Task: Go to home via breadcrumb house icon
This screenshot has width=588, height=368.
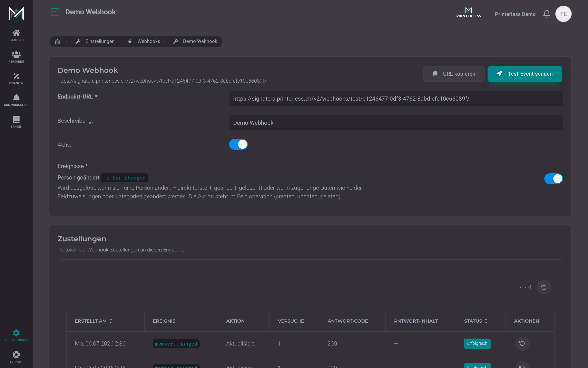Action: [x=58, y=42]
